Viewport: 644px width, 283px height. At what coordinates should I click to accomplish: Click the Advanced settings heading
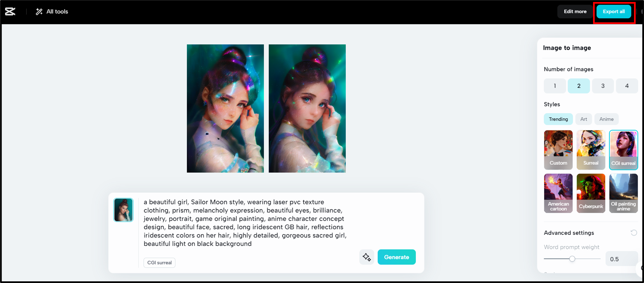pos(569,233)
